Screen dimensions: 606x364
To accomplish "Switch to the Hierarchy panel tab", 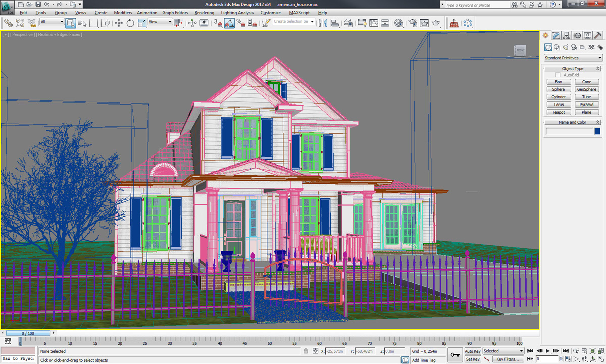I will (x=567, y=35).
